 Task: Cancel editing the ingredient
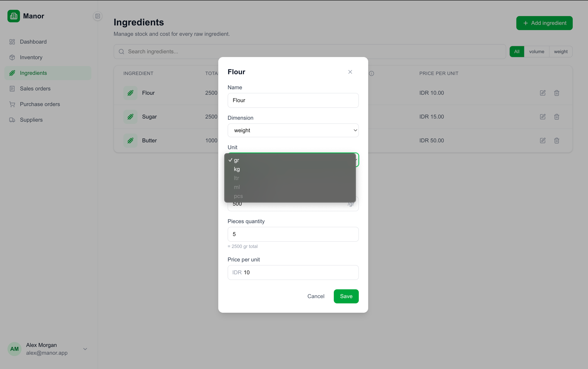click(316, 296)
